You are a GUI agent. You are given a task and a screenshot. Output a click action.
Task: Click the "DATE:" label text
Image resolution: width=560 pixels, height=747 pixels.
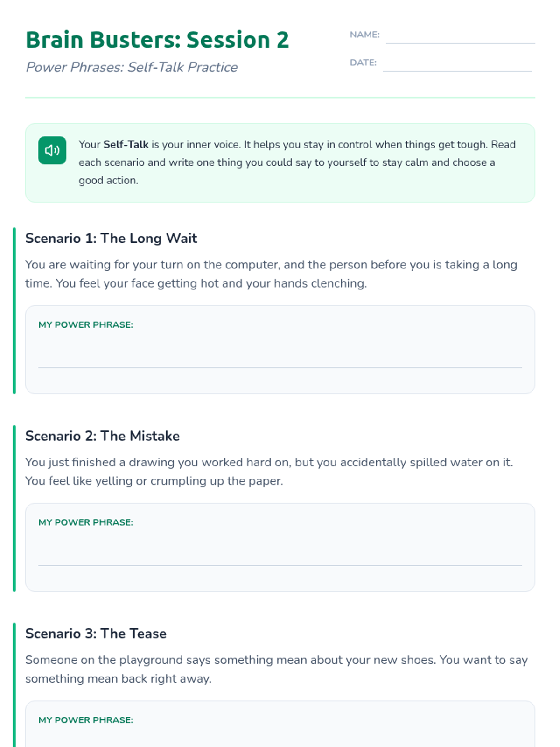363,63
